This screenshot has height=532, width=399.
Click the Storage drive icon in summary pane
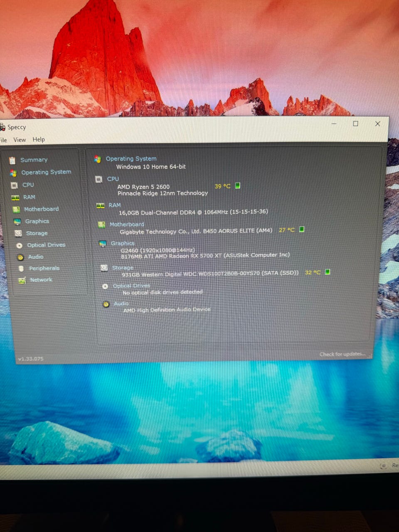(x=104, y=268)
